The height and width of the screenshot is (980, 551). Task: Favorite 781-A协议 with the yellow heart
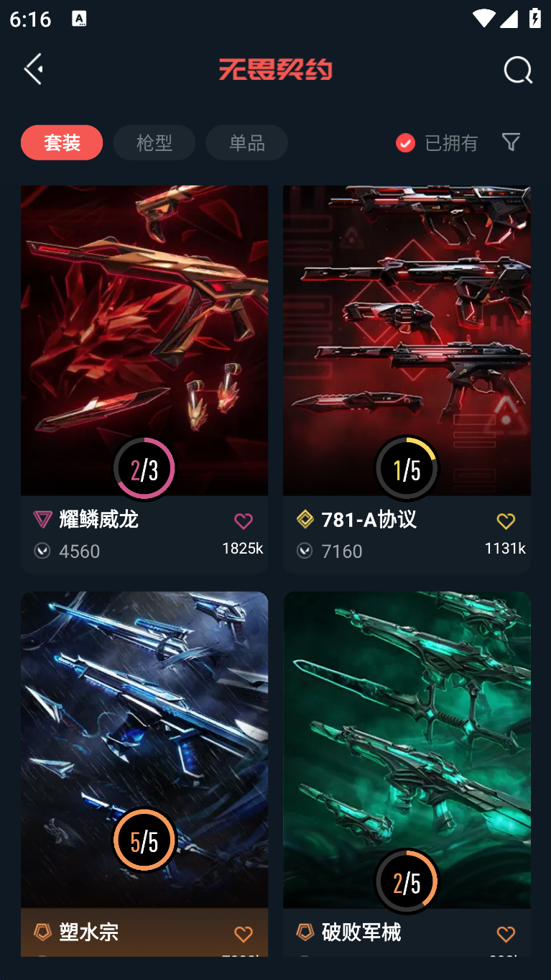tap(506, 521)
